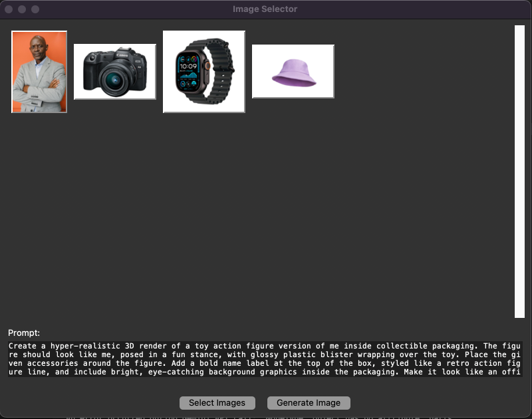Select the Canon camera image

coord(114,72)
